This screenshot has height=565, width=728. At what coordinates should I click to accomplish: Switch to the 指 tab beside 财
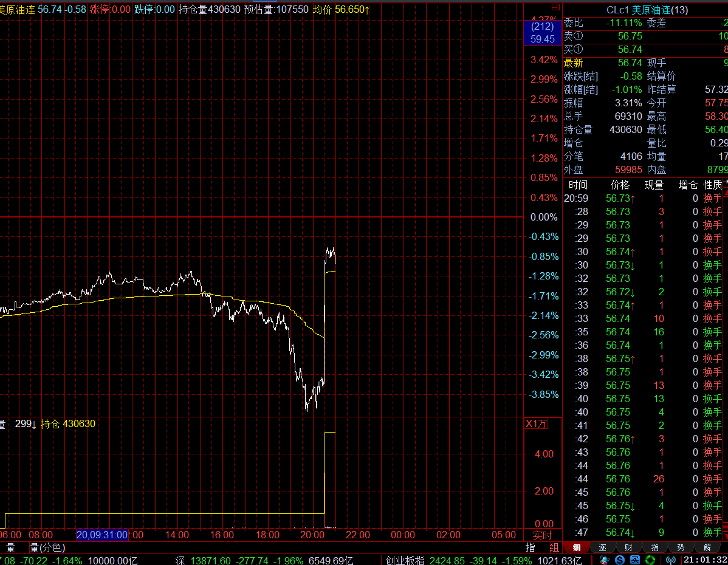tap(654, 547)
